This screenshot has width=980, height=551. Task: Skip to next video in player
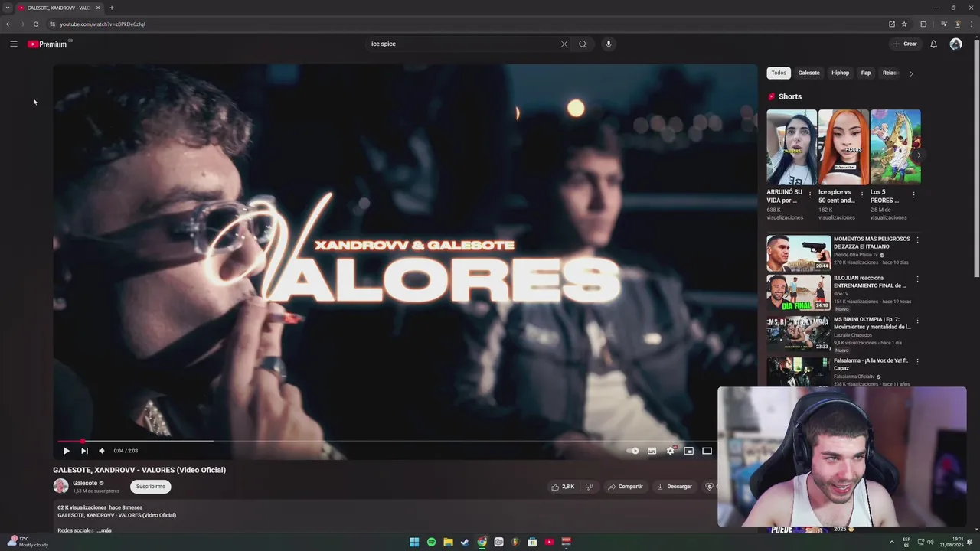[x=84, y=451]
